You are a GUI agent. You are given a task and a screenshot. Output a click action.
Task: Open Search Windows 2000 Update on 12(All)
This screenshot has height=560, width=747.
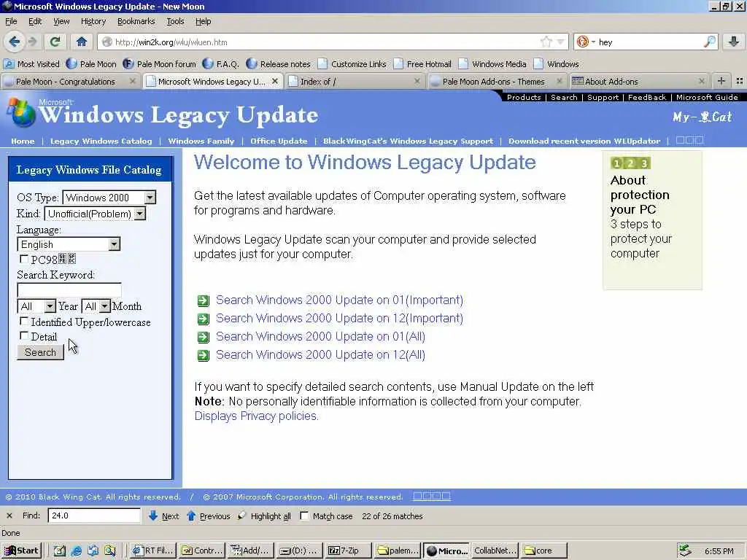(320, 355)
